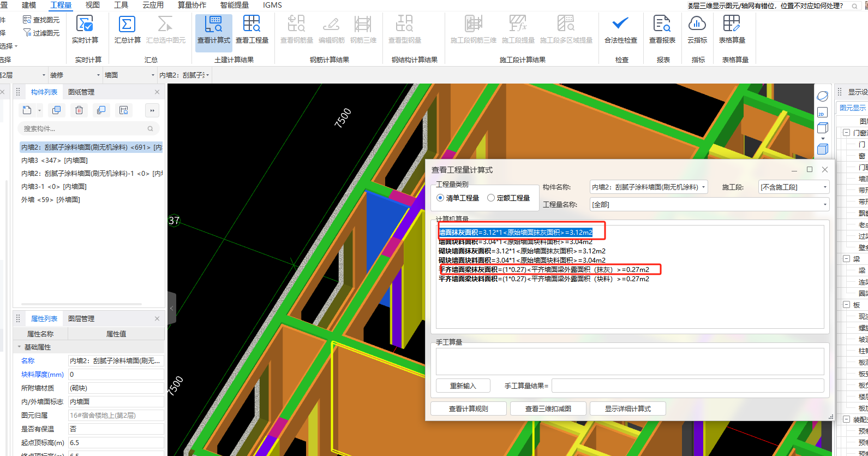
Task: Switch to the 图纸管理 tab
Action: coord(81,92)
